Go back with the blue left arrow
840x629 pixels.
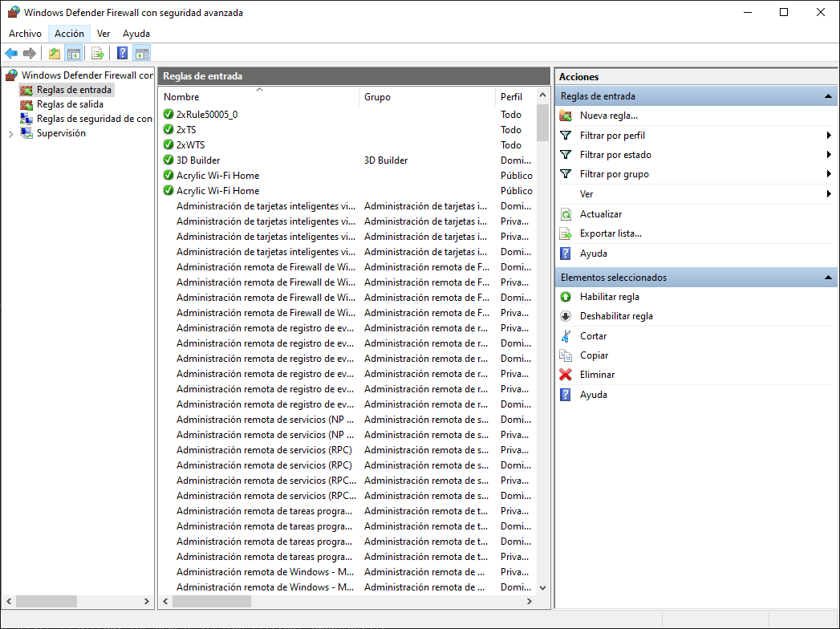(x=11, y=53)
